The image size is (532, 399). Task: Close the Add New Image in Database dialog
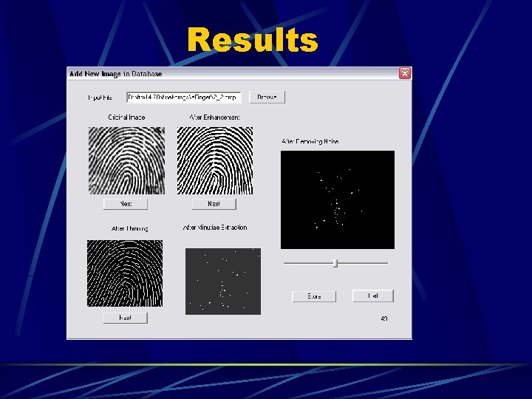(x=405, y=73)
